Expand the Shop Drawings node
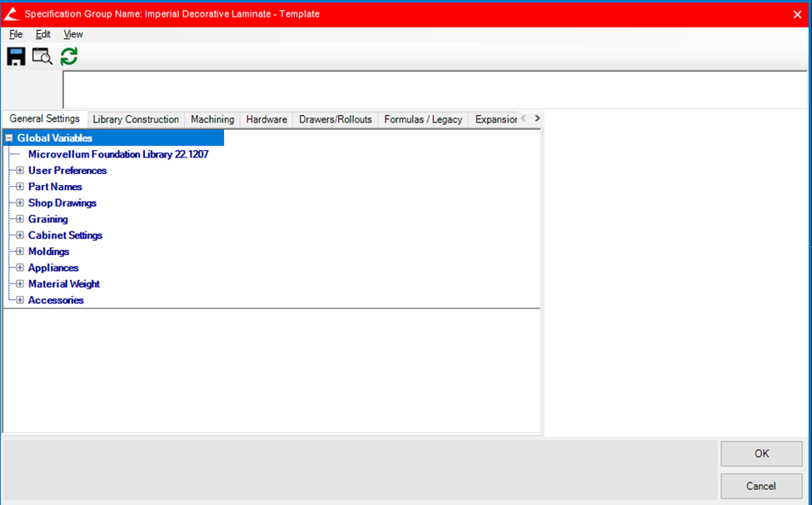 point(20,203)
